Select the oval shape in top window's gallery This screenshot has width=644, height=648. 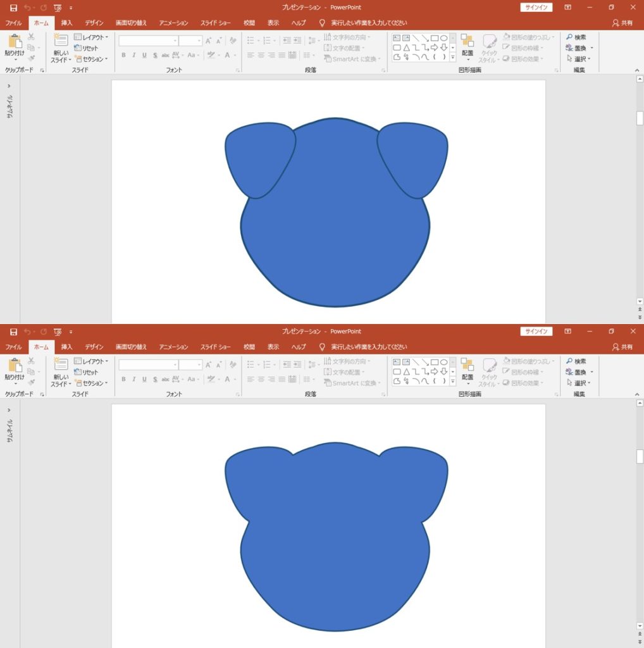pos(444,38)
